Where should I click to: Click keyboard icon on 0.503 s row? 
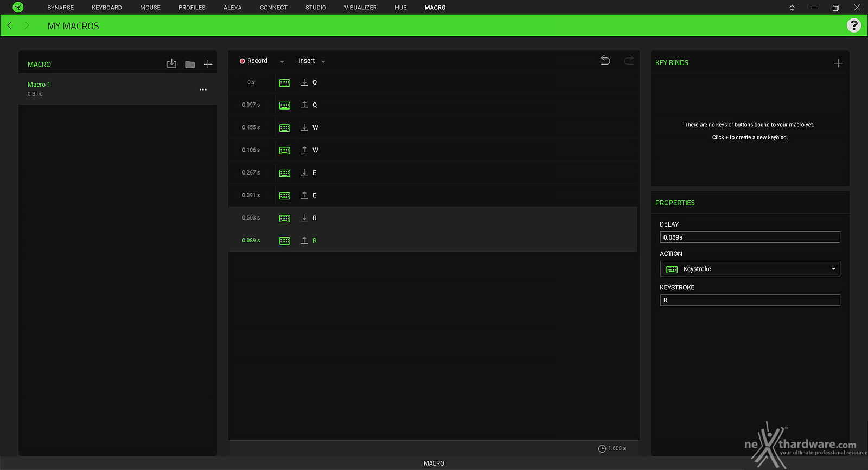click(x=284, y=218)
